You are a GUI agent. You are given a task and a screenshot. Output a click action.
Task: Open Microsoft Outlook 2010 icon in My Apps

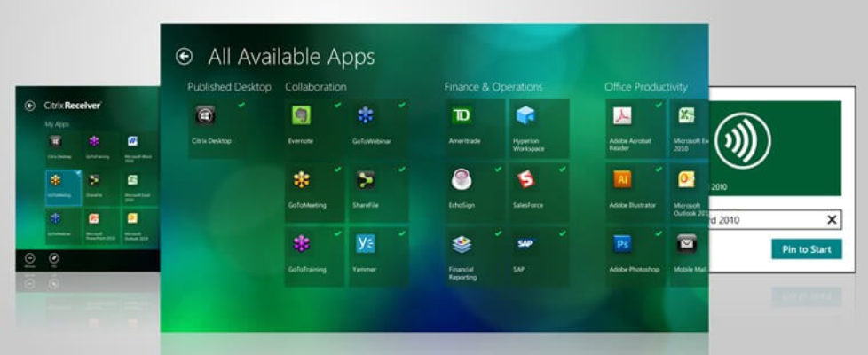(132, 218)
